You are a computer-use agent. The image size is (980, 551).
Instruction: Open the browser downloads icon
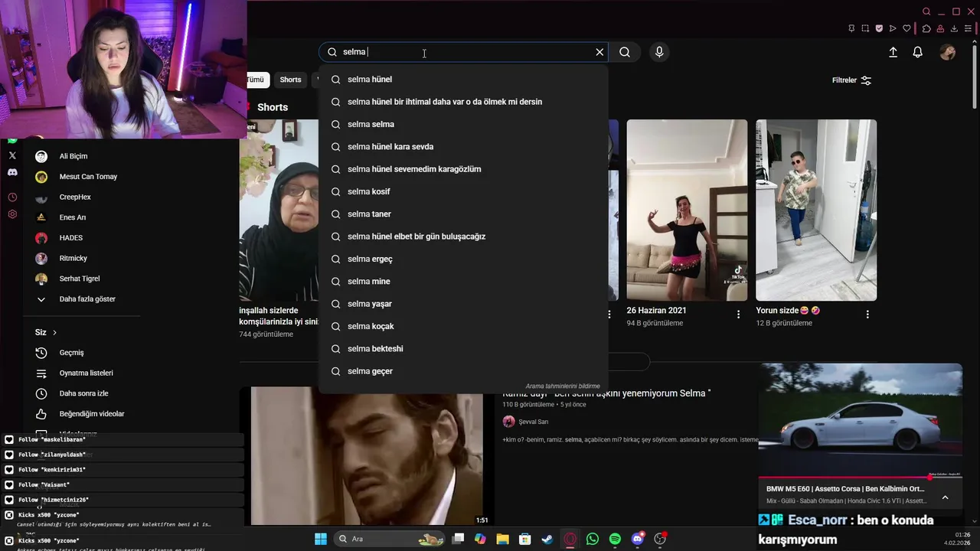[954, 28]
